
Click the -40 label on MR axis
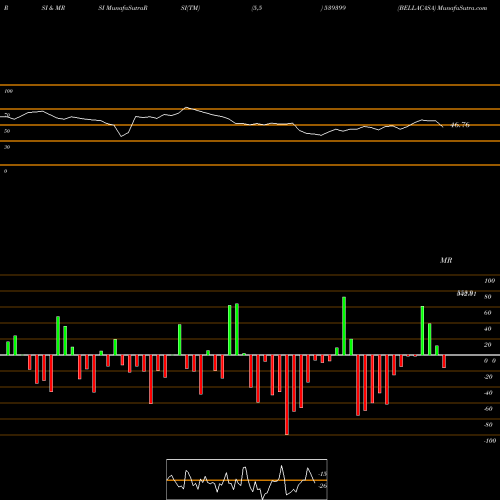[x=489, y=393]
